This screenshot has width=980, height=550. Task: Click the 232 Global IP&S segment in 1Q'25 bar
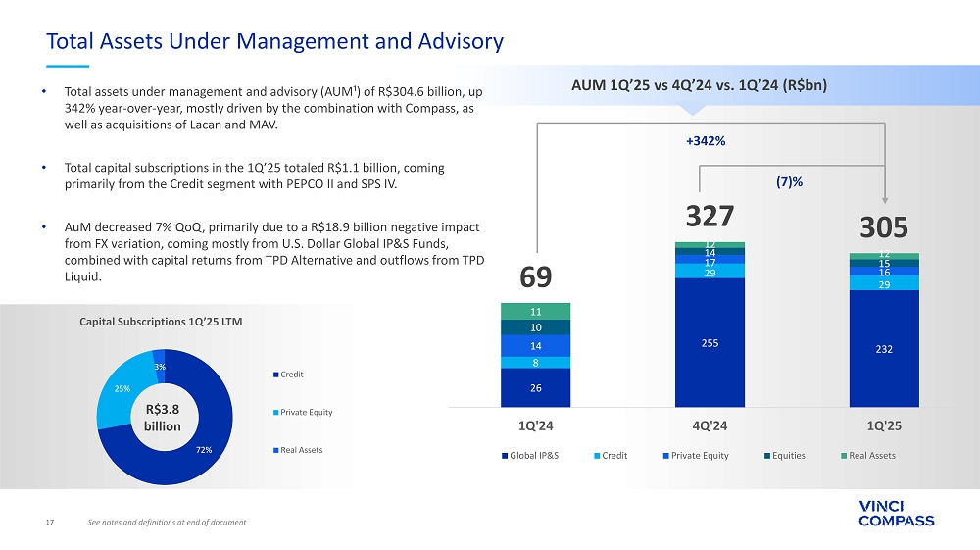[x=884, y=348]
